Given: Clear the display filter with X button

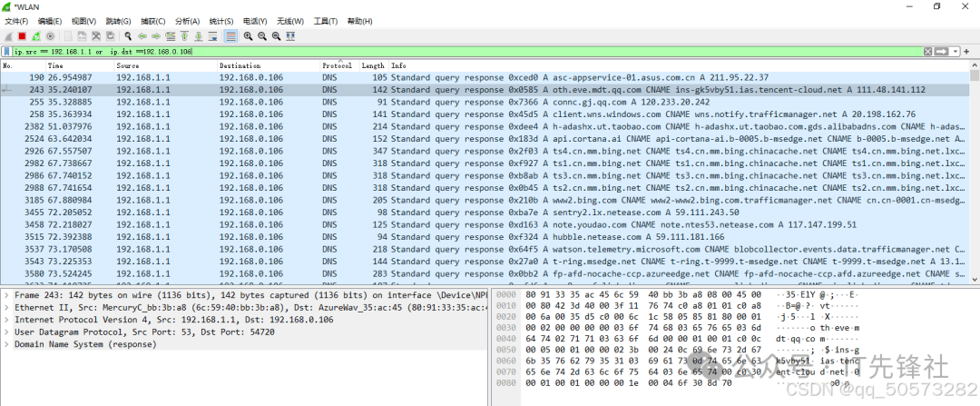Looking at the screenshot, I should (x=928, y=52).
